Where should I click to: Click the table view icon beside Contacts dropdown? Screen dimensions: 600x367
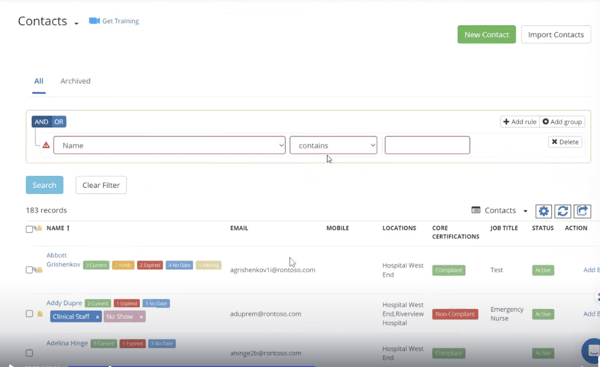point(476,210)
